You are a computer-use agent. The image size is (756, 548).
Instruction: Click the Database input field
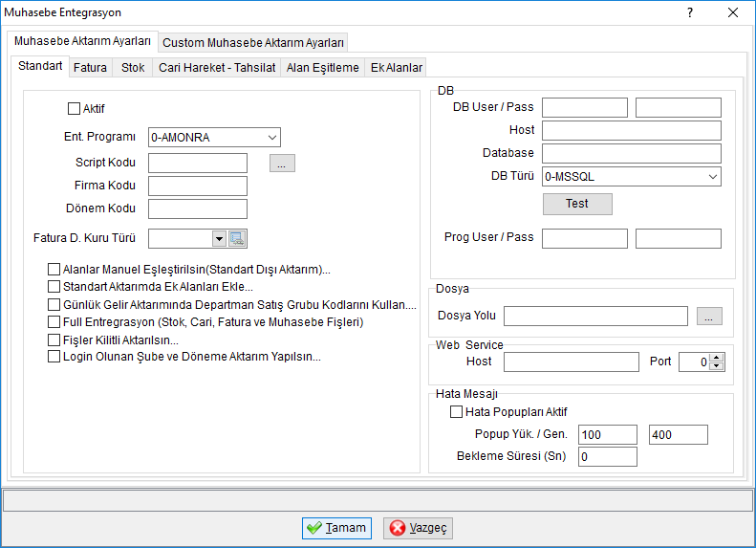[632, 153]
